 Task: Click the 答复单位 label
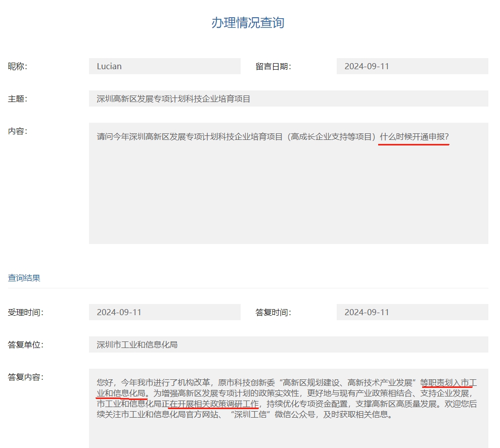click(26, 344)
